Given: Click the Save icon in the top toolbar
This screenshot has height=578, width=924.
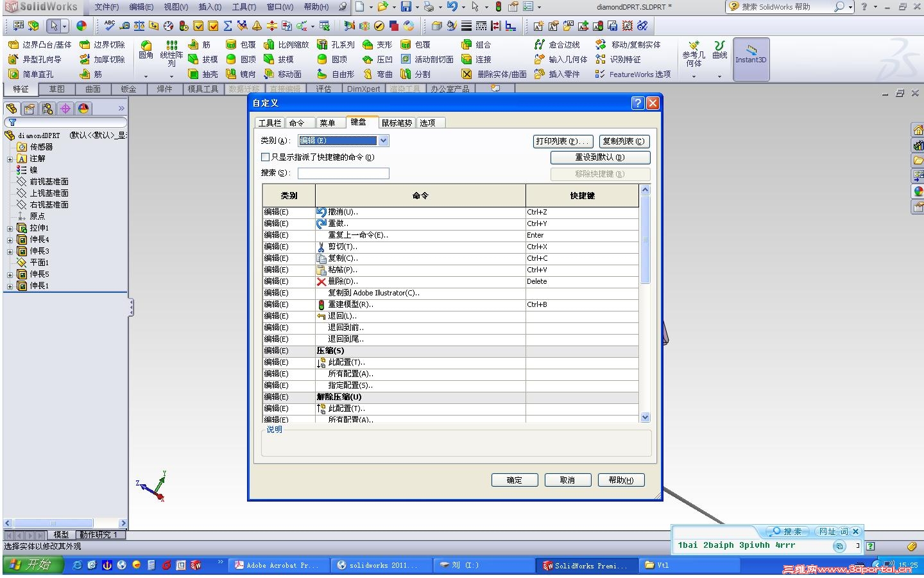Looking at the screenshot, I should [406, 7].
